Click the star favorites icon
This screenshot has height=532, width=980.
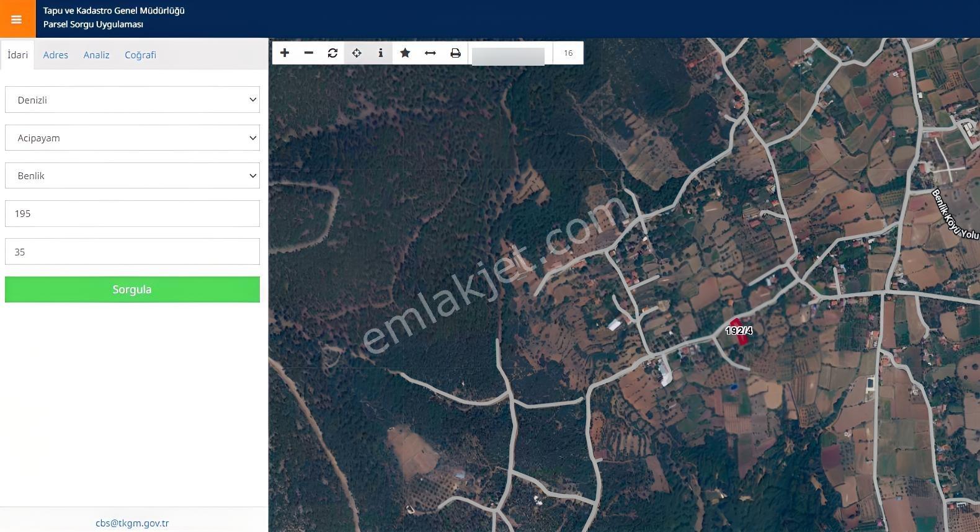(405, 53)
